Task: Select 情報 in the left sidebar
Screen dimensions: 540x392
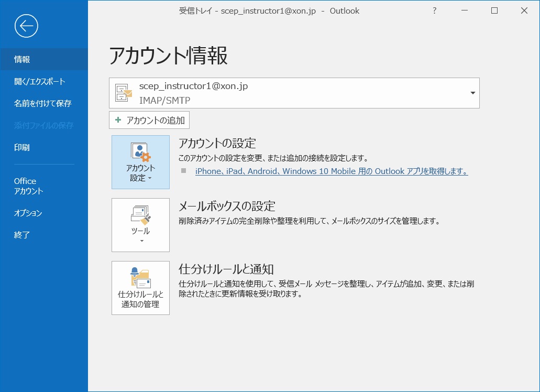Action: tap(22, 59)
